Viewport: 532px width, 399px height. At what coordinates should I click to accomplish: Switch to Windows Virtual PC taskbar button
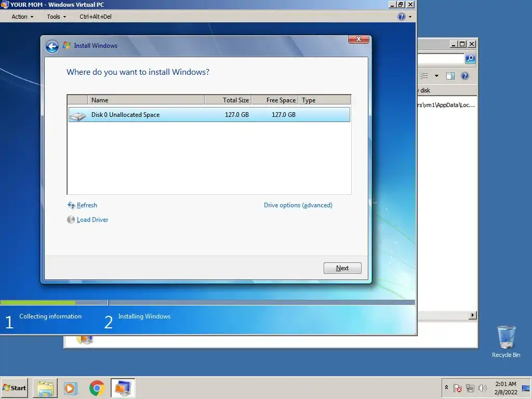coord(123,388)
